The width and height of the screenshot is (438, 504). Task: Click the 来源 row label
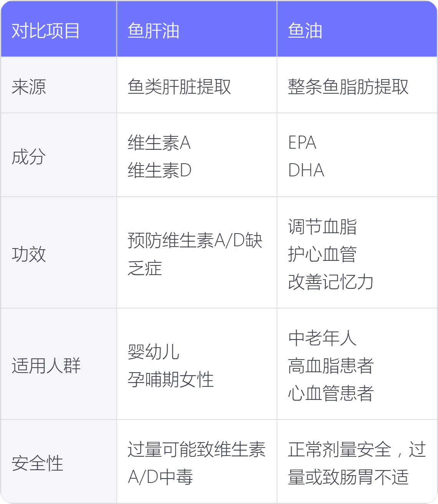pyautogui.click(x=59, y=85)
